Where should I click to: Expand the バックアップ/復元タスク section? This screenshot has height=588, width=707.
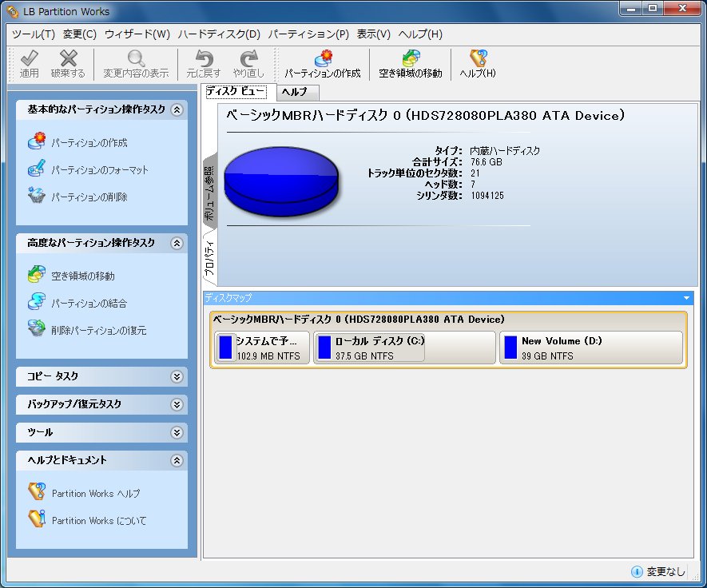(177, 404)
